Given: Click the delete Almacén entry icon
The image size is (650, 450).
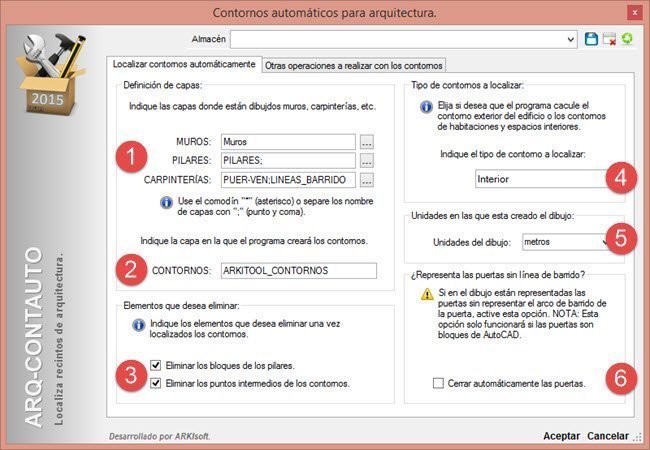Looking at the screenshot, I should (609, 39).
